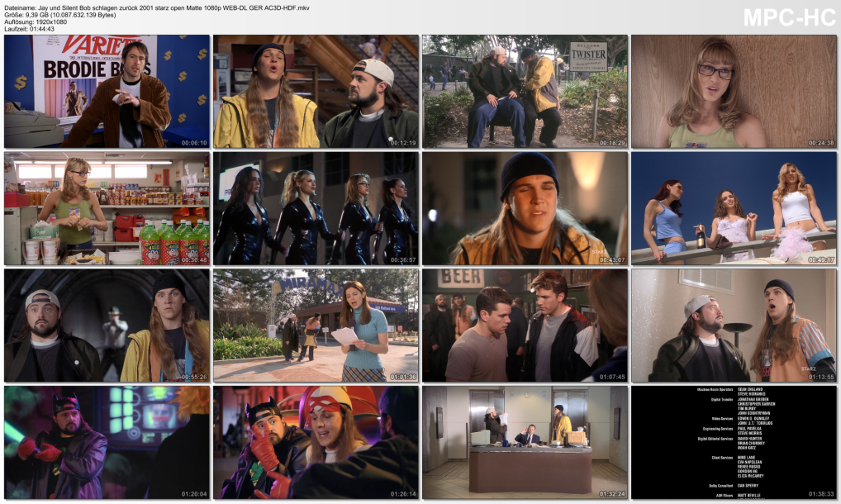Screen dimensions: 841x504
Task: Select the thumbnail timestamped 00:12:19
Action: pos(316,91)
